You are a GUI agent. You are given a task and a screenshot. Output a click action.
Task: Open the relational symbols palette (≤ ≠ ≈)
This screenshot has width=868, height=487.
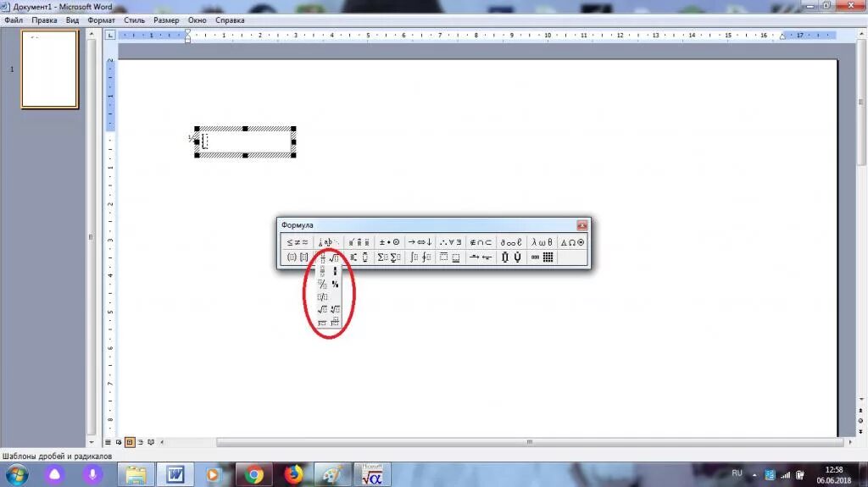coord(298,242)
